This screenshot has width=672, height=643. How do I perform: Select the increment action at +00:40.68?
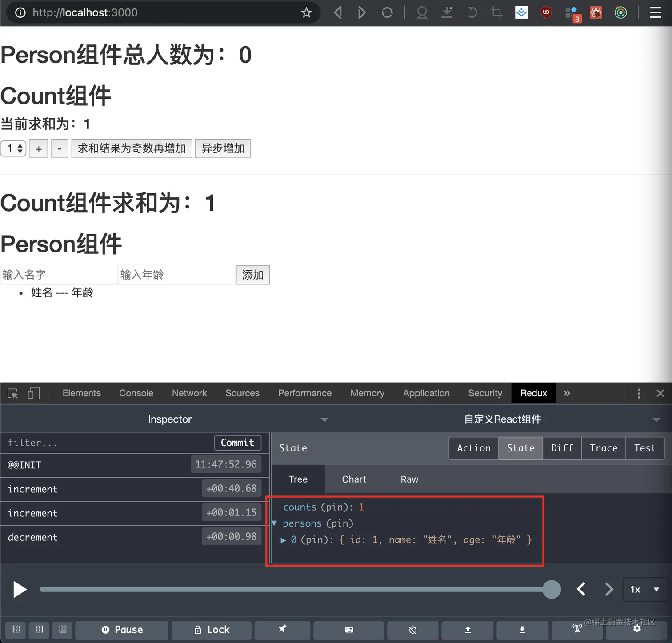(135, 489)
